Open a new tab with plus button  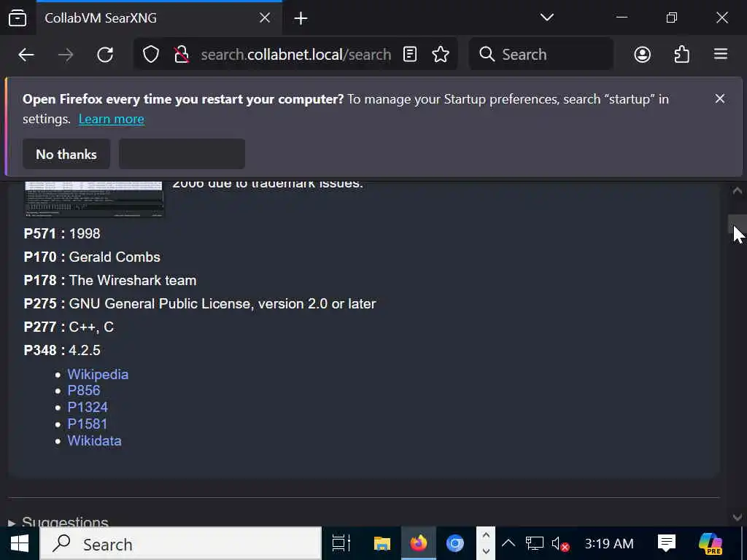pyautogui.click(x=301, y=18)
